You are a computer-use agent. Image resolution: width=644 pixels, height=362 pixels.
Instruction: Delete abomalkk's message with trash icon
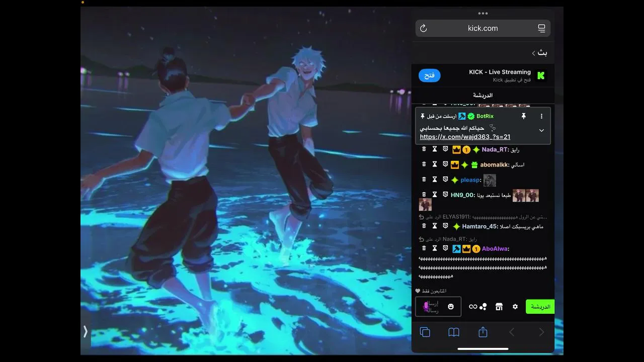tap(424, 164)
